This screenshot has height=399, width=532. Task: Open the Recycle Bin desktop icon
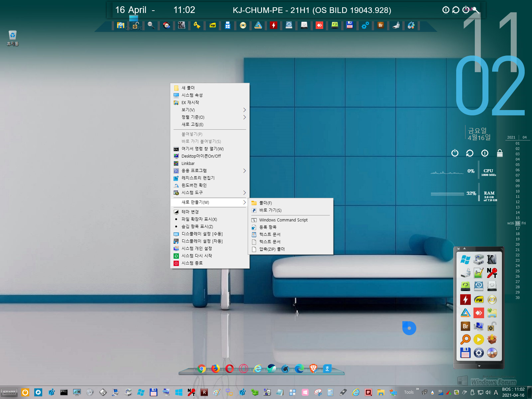pos(13,38)
